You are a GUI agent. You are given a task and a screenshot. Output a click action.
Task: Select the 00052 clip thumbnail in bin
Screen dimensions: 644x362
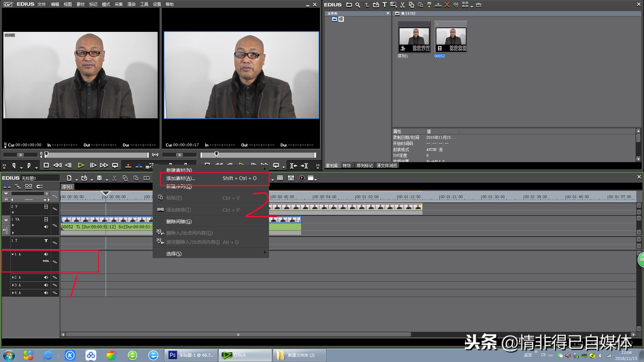451,37
